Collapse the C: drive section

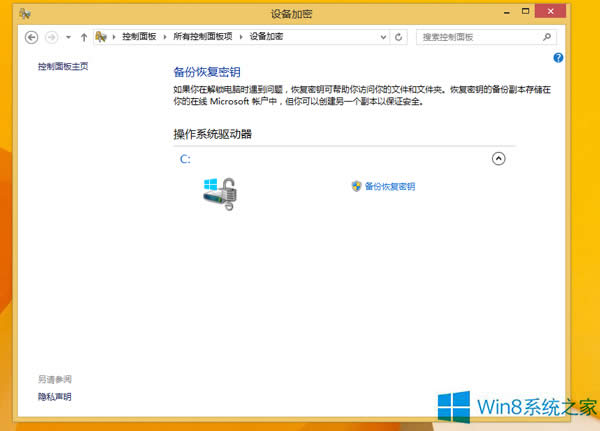coord(498,158)
